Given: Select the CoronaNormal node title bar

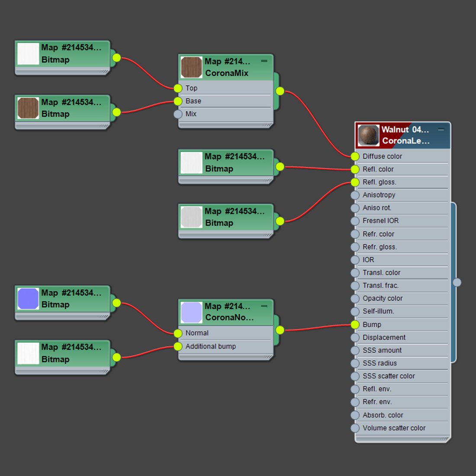Looking at the screenshot, I should click(x=225, y=312).
